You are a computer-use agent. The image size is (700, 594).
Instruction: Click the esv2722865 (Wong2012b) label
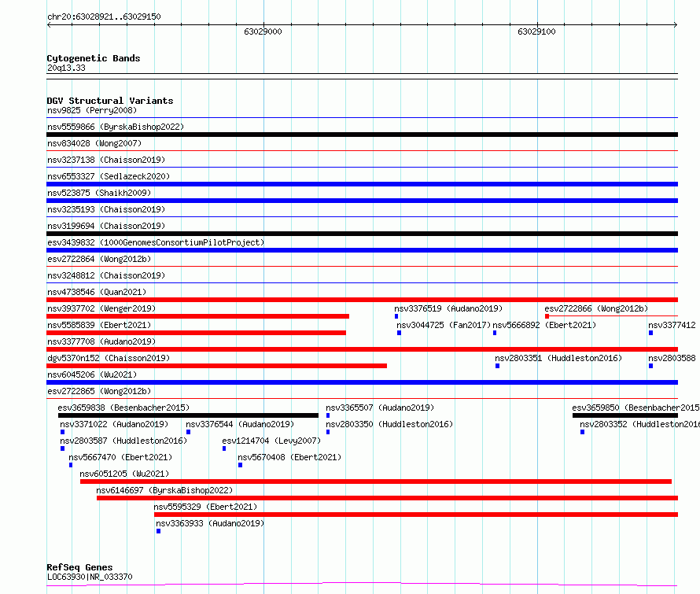[99, 391]
